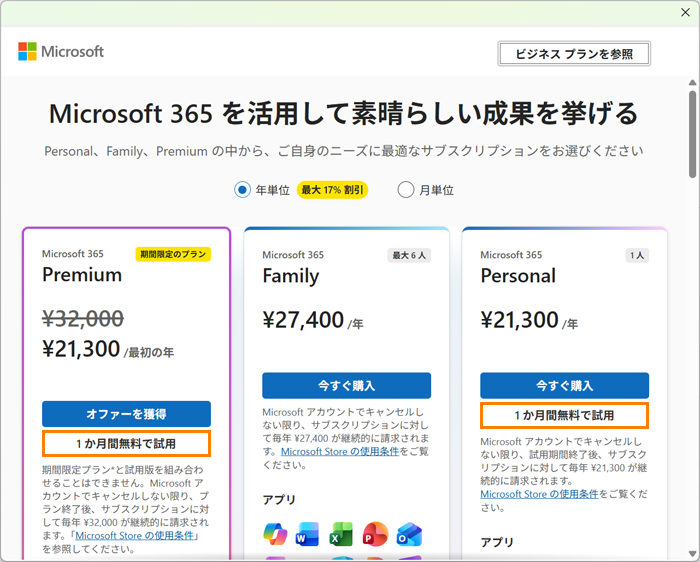Click the vertical scrollbar thumb
The height and width of the screenshot is (562, 700).
click(x=692, y=134)
